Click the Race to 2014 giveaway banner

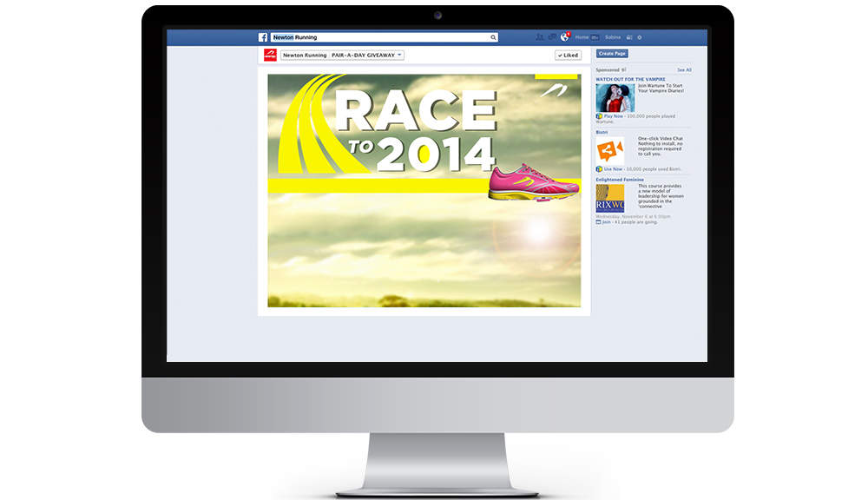point(424,190)
